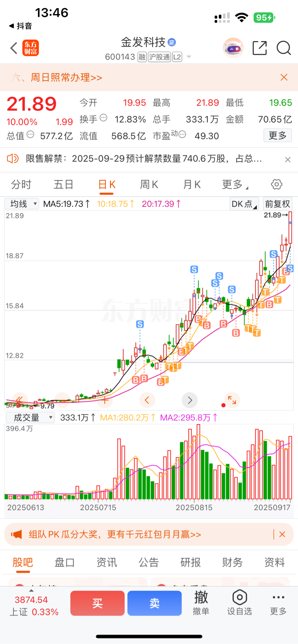Tap the 撤单 cancel order button
This screenshot has height=644, width=298.
[x=201, y=603]
